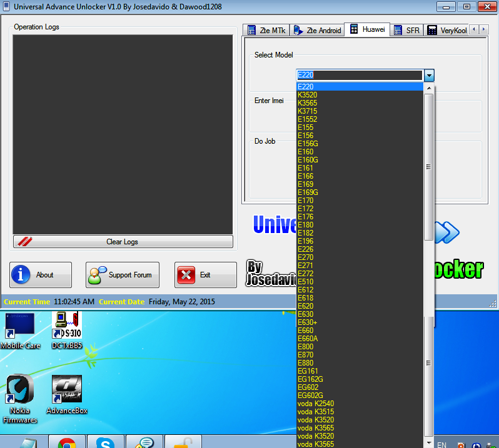
Task: Open the AdvanceBox desktop shortcut
Action: [x=67, y=395]
